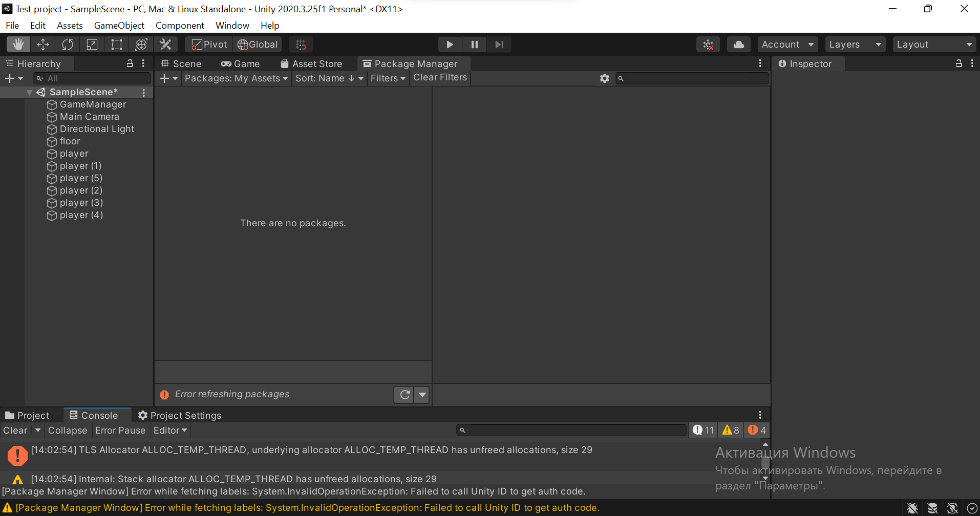The image size is (980, 516).
Task: Switch to the Scene tab
Action: point(181,63)
